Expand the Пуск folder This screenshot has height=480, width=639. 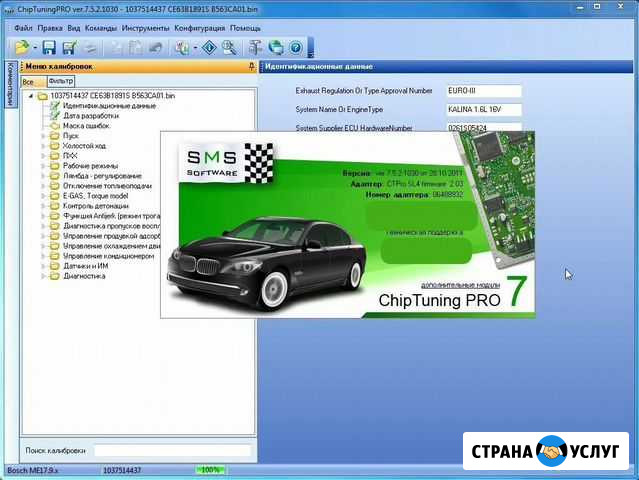tap(43, 136)
